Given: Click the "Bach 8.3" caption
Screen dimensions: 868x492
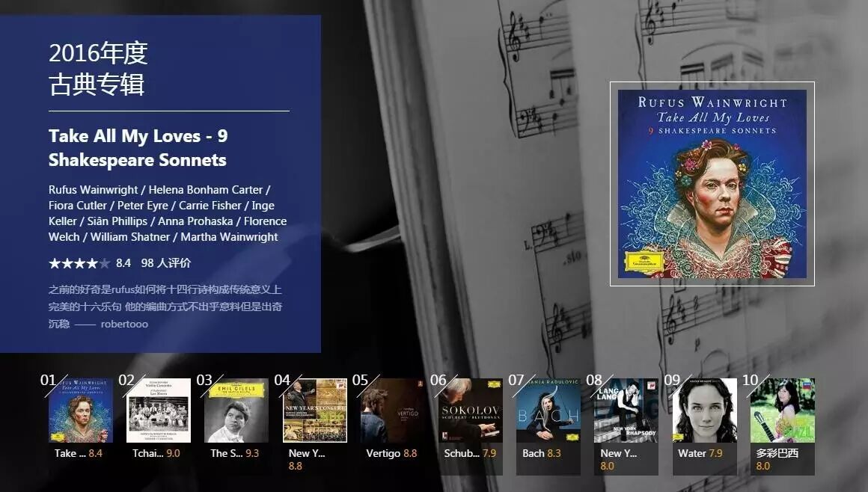Looking at the screenshot, I should [542, 453].
